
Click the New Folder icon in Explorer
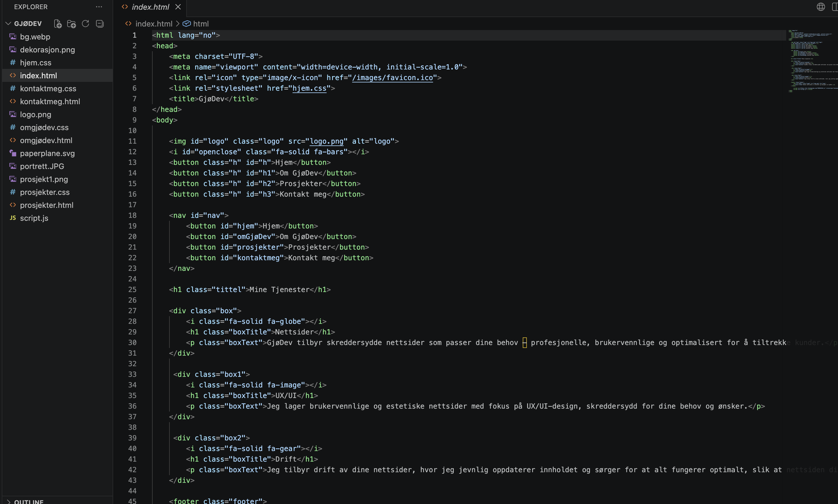[71, 24]
